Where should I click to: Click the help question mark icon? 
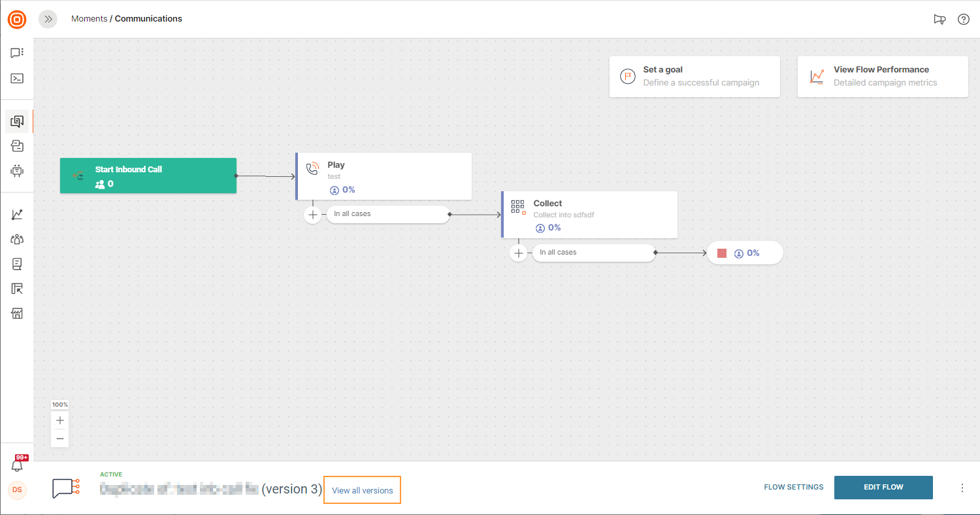tap(963, 19)
